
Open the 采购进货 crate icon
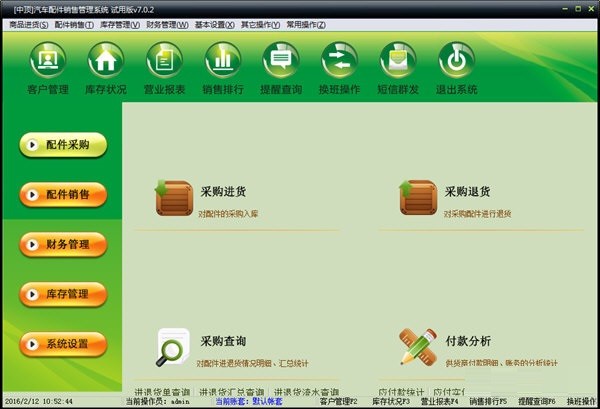(173, 197)
